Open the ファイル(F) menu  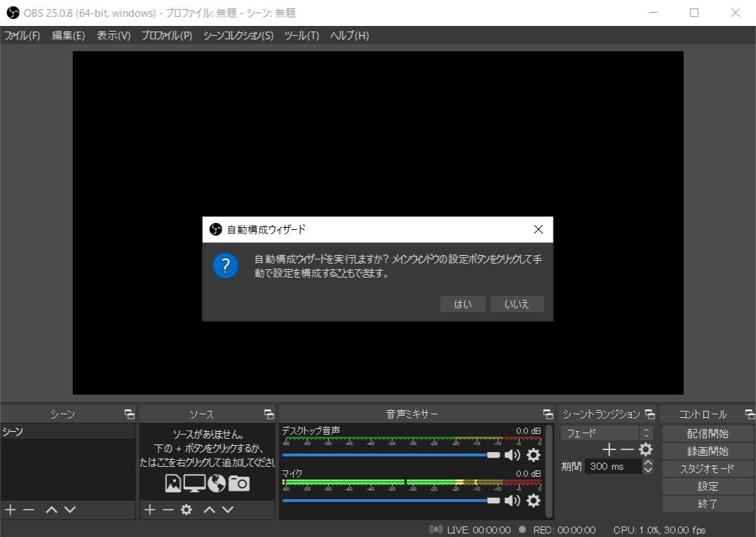tap(22, 35)
